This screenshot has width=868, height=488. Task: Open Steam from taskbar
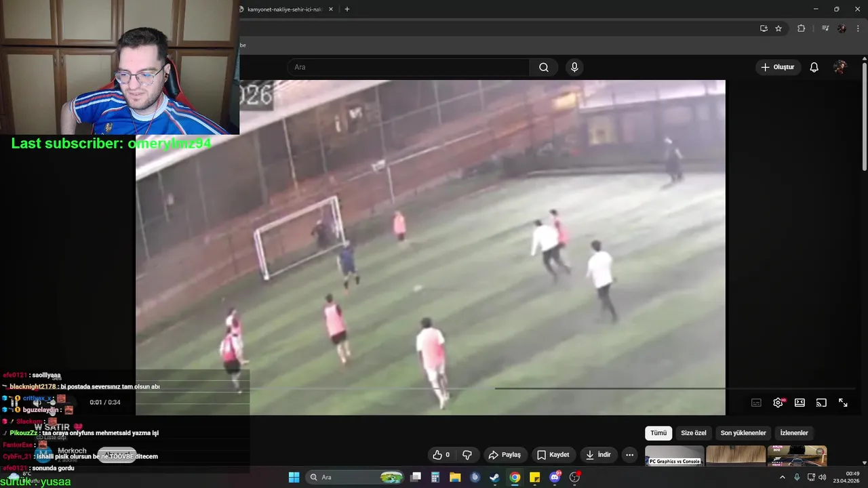pos(495,477)
